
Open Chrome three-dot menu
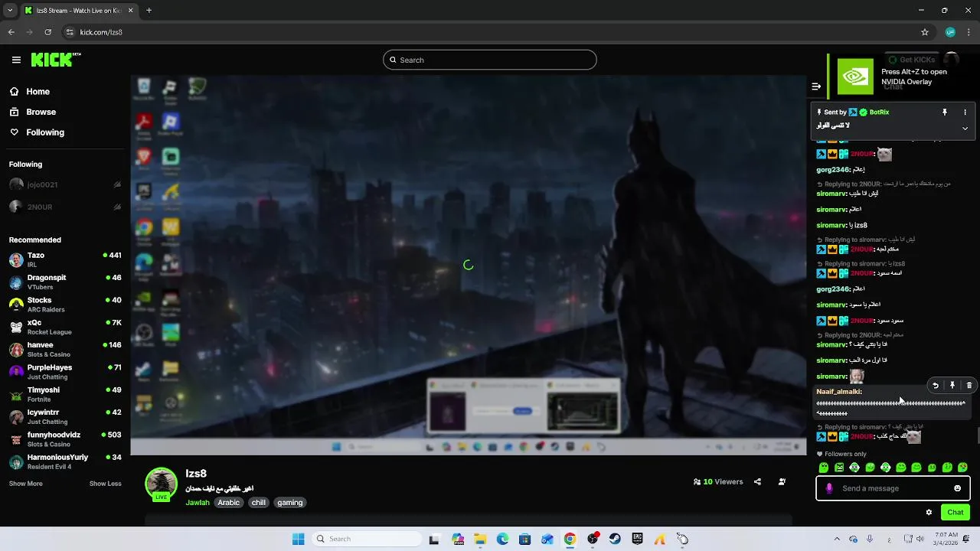tap(968, 32)
